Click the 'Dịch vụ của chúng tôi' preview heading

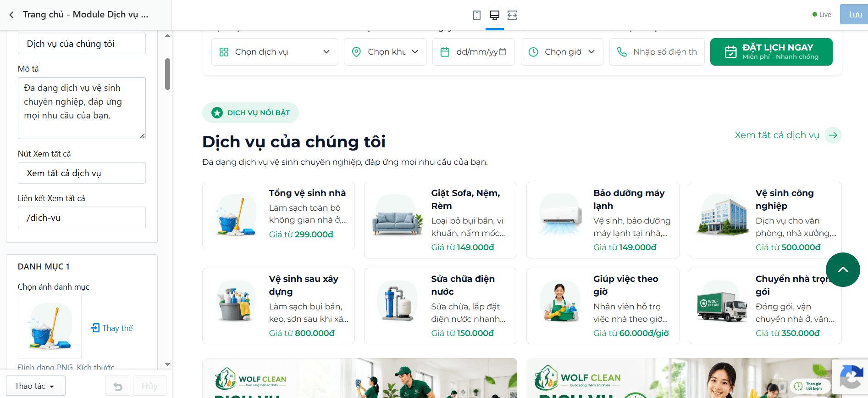pyautogui.click(x=294, y=142)
